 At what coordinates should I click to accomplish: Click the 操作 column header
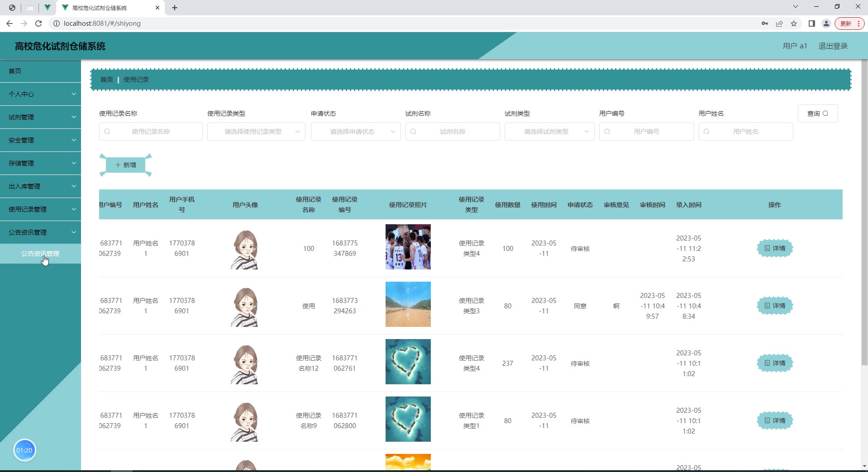tap(775, 205)
